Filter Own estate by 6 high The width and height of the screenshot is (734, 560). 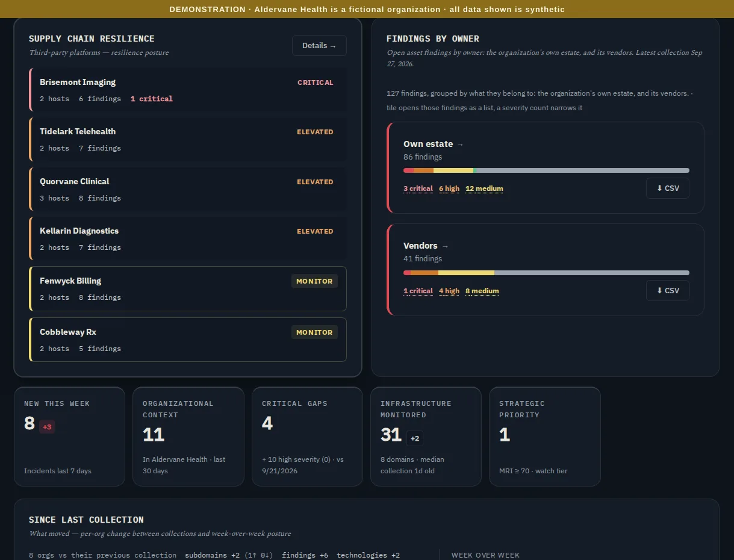[449, 188]
